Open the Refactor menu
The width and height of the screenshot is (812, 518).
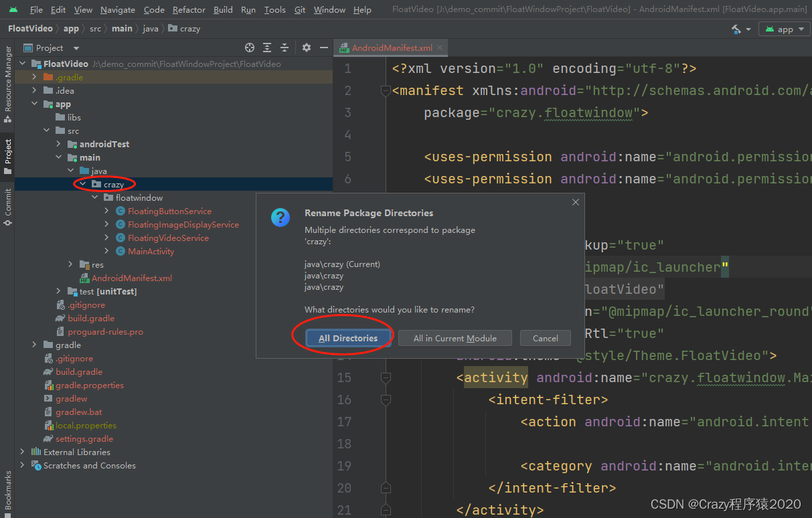189,9
